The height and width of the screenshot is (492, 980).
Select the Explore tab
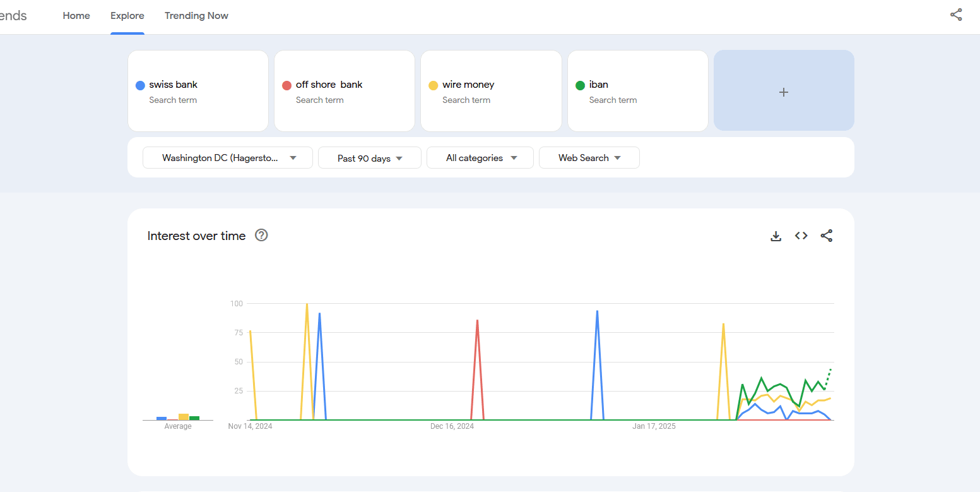(127, 16)
